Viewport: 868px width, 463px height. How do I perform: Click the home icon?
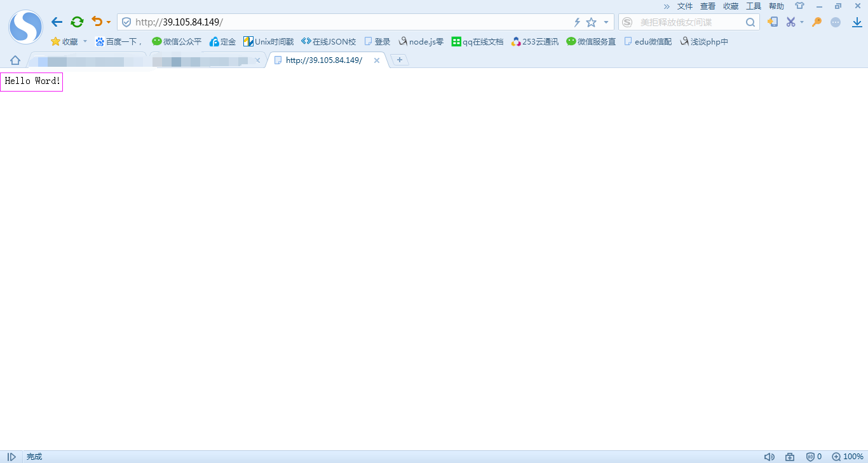[x=15, y=60]
